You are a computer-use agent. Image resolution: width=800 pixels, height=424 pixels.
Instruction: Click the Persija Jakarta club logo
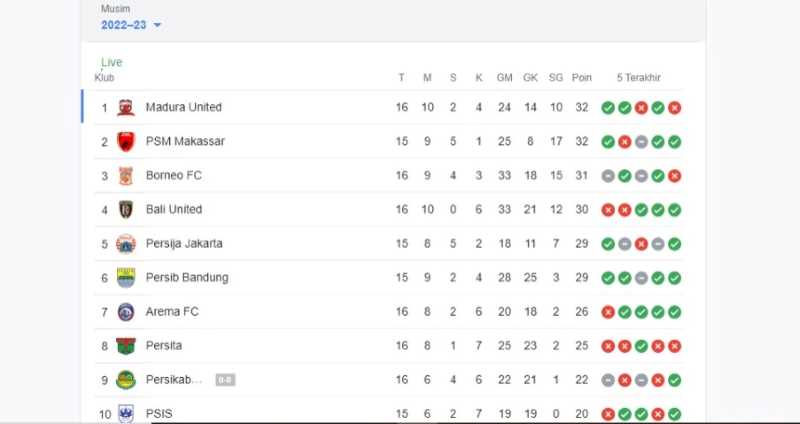click(x=125, y=243)
